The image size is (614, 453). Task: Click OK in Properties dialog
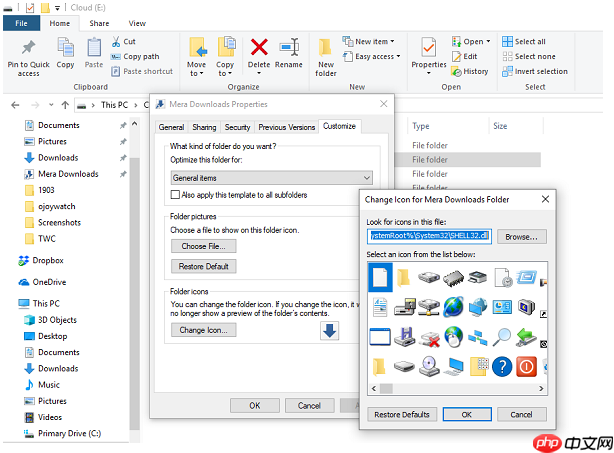[x=255, y=406]
